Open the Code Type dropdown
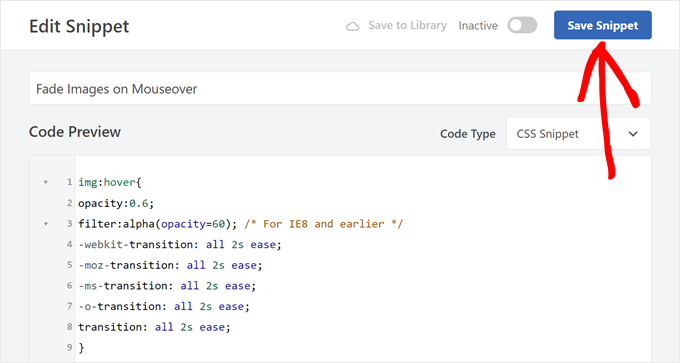Screen dimensions: 680x363 (x=578, y=134)
